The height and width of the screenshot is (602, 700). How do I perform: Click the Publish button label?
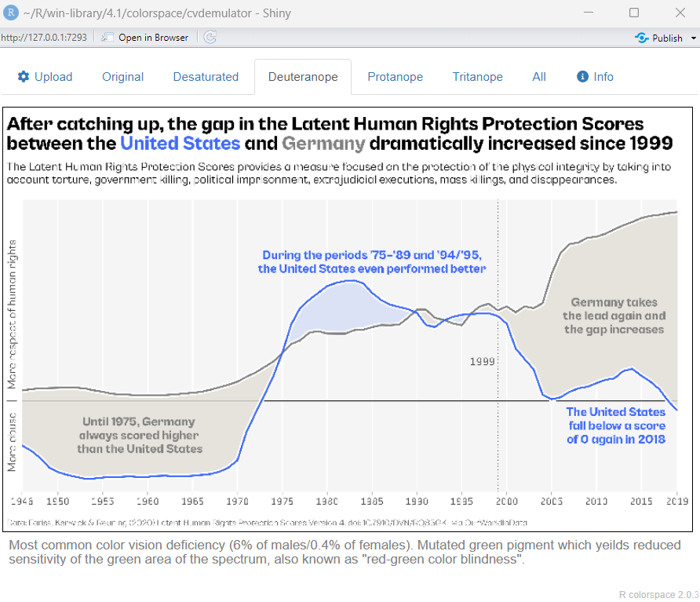(x=667, y=38)
